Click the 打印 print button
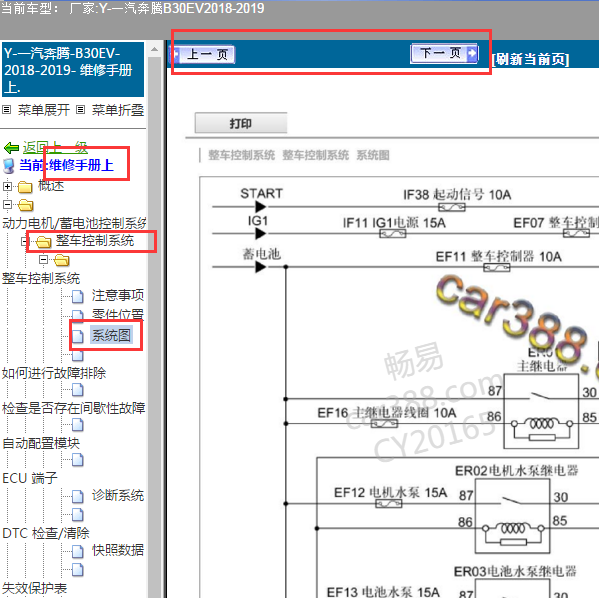The height and width of the screenshot is (598, 599). pos(241,123)
